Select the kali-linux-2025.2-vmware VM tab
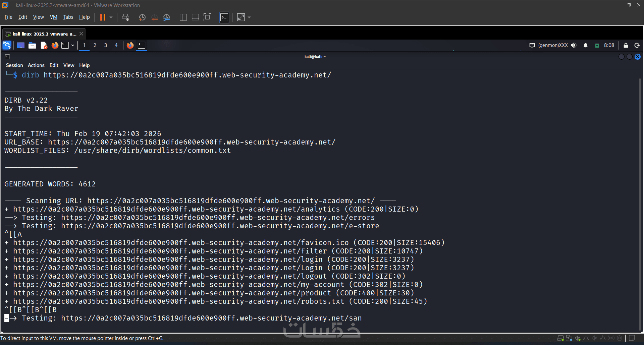Image resolution: width=644 pixels, height=345 pixels. click(44, 34)
